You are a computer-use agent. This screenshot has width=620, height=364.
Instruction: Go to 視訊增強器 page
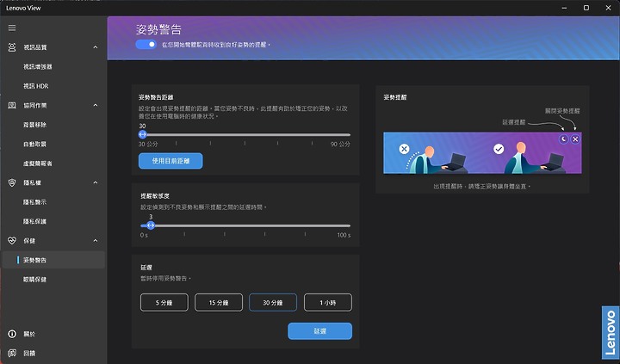click(x=38, y=67)
